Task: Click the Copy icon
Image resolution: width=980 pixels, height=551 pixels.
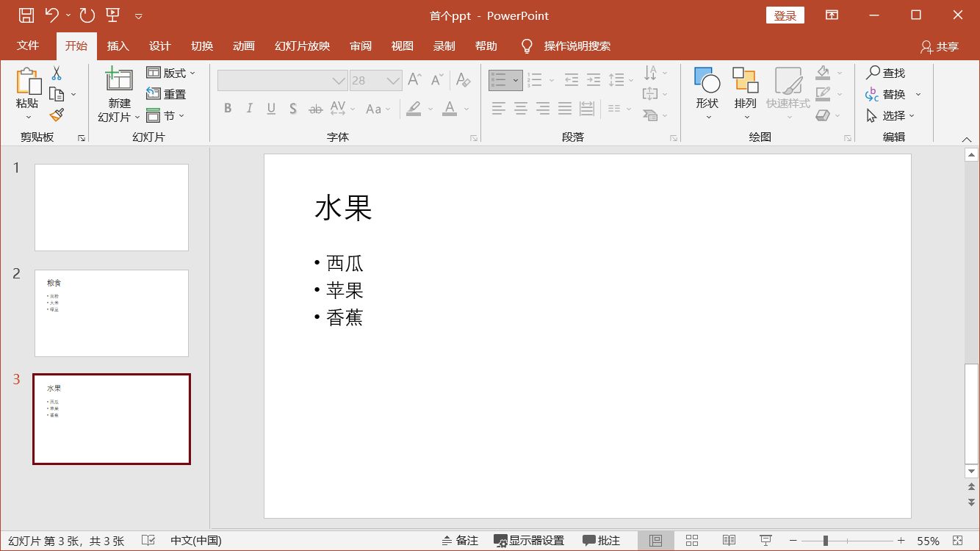Action: pos(57,94)
